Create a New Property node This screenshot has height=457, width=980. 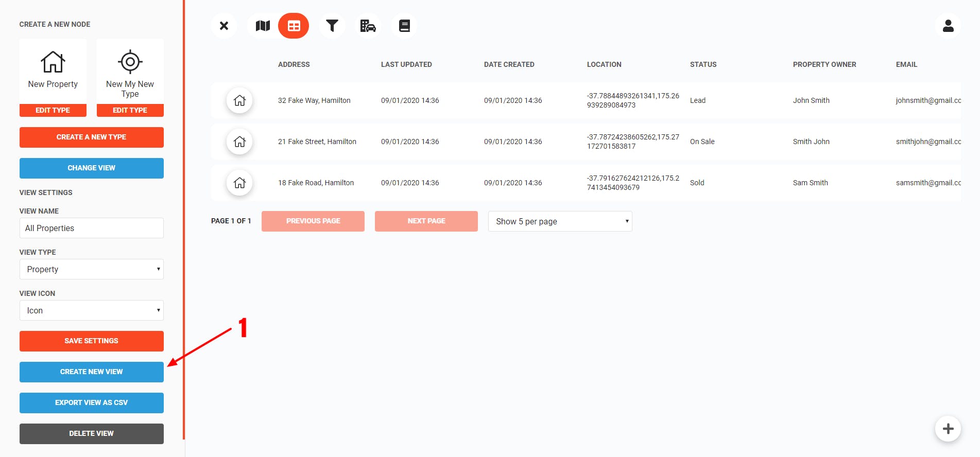[x=53, y=71]
